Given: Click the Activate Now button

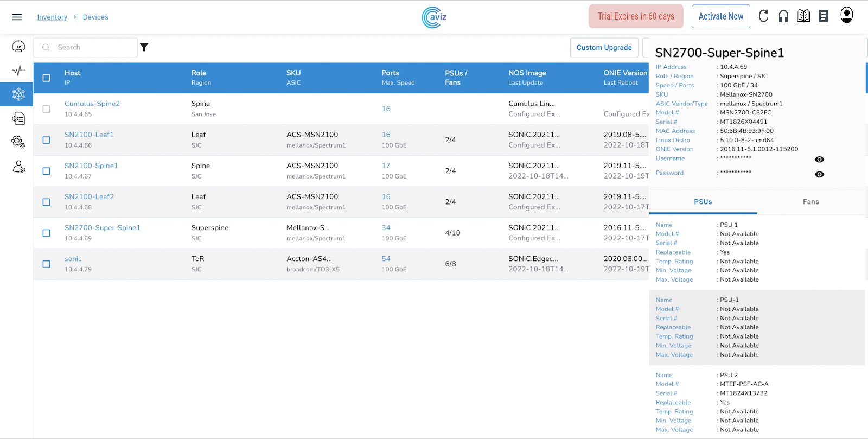Looking at the screenshot, I should pyautogui.click(x=720, y=16).
